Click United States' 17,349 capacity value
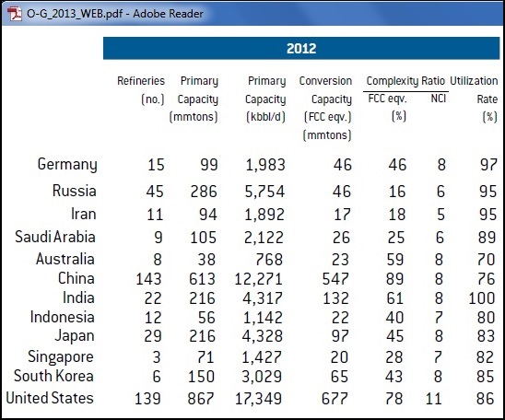The width and height of the screenshot is (505, 420). tap(259, 399)
